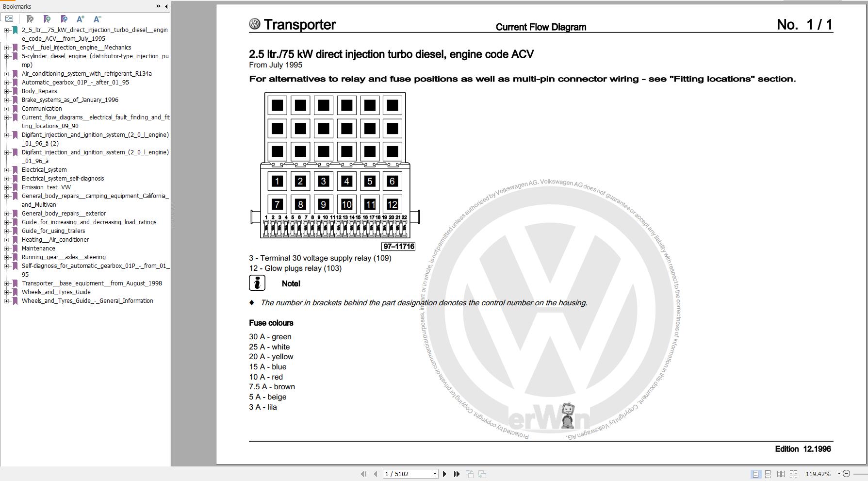Click the zoom percentage 119.42% field

[x=818, y=474]
